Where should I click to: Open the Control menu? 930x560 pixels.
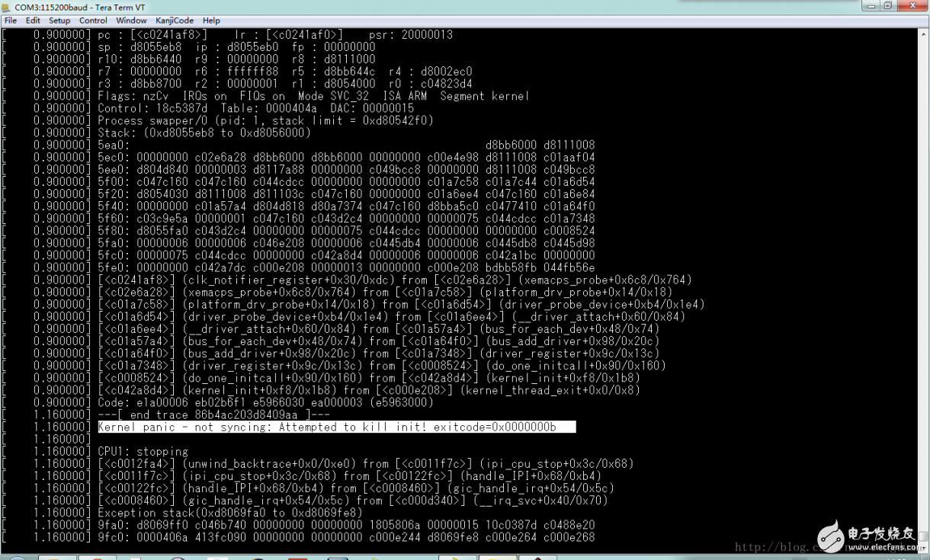[93, 21]
